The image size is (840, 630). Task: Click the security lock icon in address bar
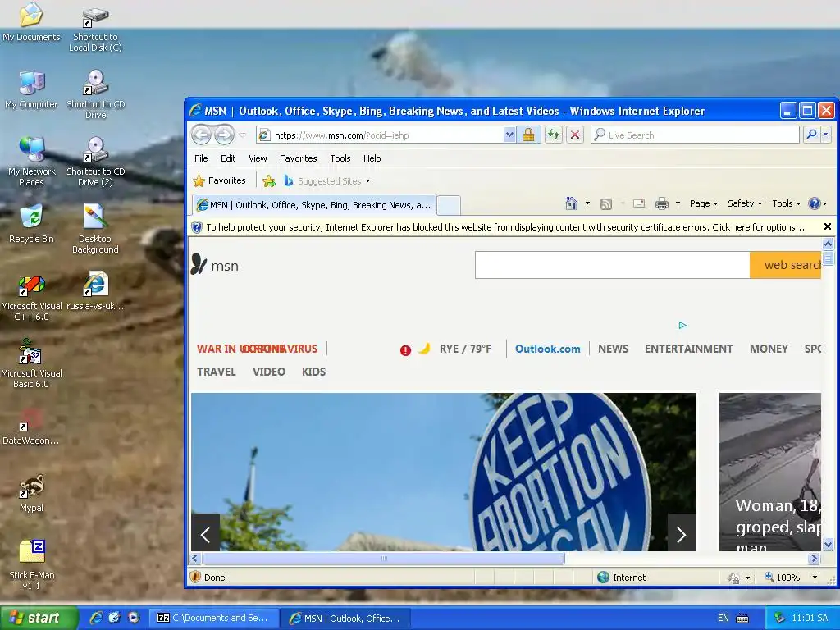pyautogui.click(x=529, y=135)
